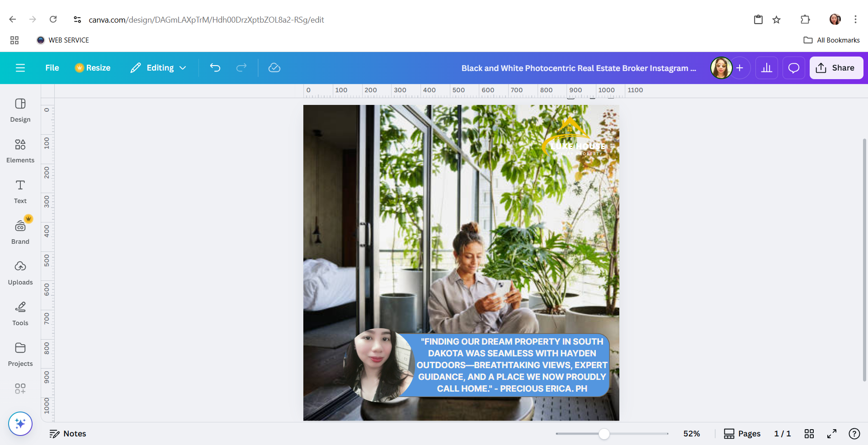Open the comments speech bubble
Image resolution: width=868 pixels, height=445 pixels.
click(x=794, y=68)
